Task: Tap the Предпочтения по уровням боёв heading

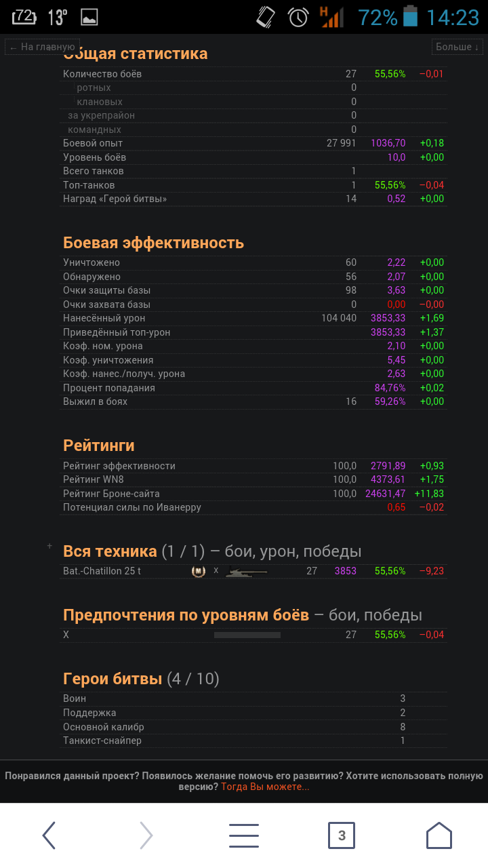Action: (186, 615)
